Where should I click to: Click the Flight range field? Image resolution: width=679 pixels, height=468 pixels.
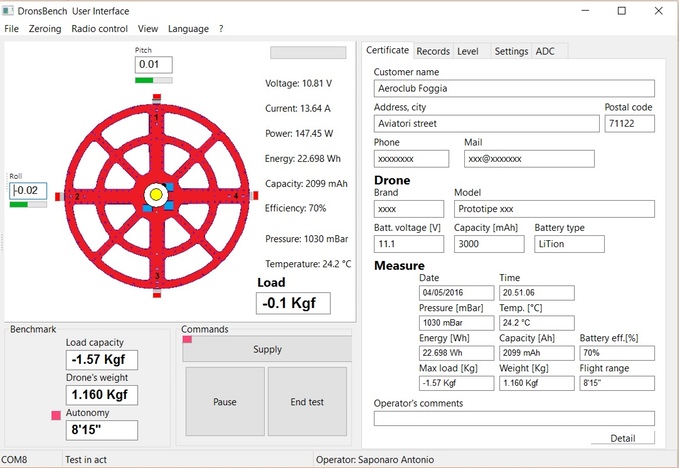(x=617, y=383)
